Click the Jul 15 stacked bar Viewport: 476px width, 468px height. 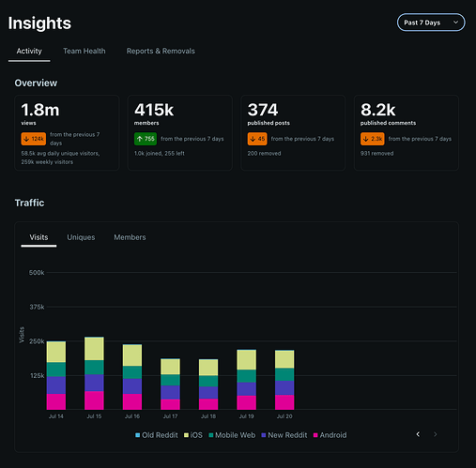94,373
